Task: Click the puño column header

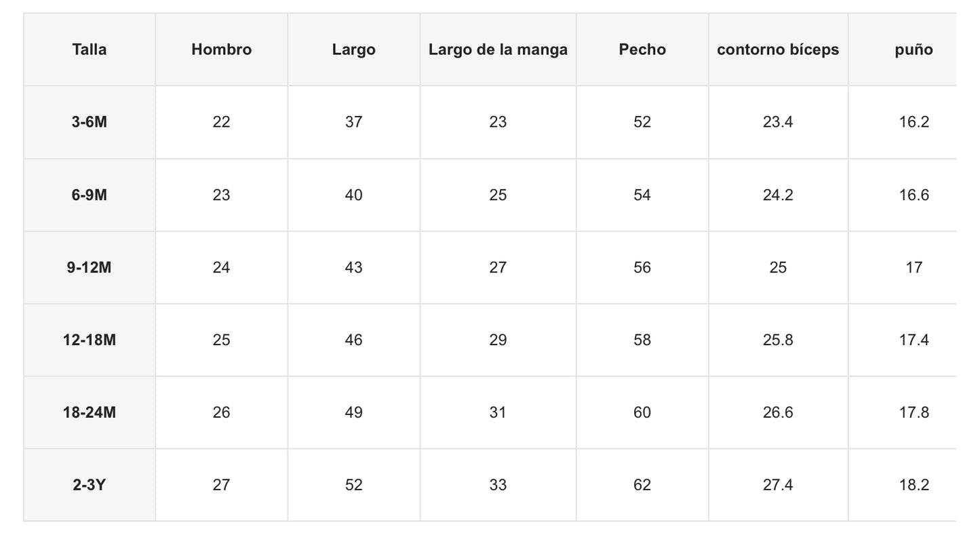Action: [914, 50]
